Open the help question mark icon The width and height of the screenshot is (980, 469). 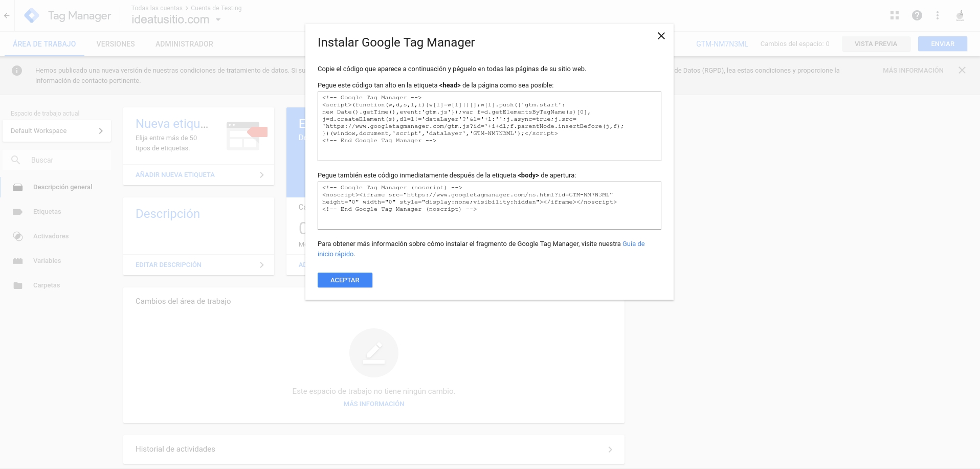click(917, 16)
